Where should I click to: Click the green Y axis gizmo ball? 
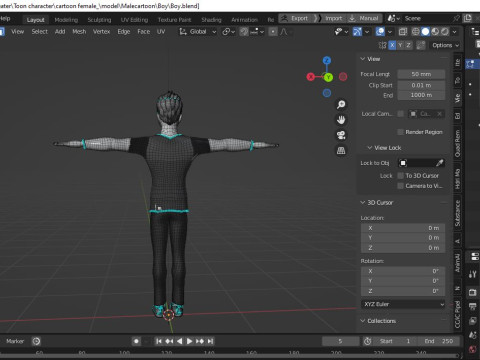point(328,77)
